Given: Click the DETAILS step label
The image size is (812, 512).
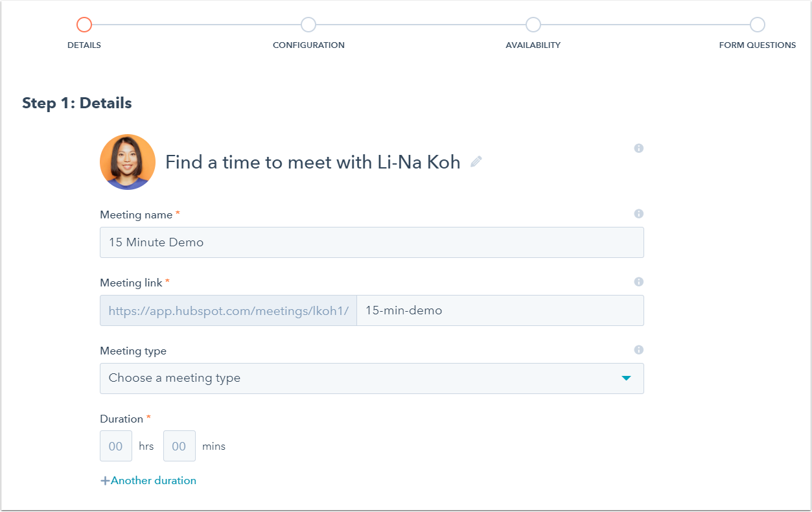Looking at the screenshot, I should click(x=84, y=45).
